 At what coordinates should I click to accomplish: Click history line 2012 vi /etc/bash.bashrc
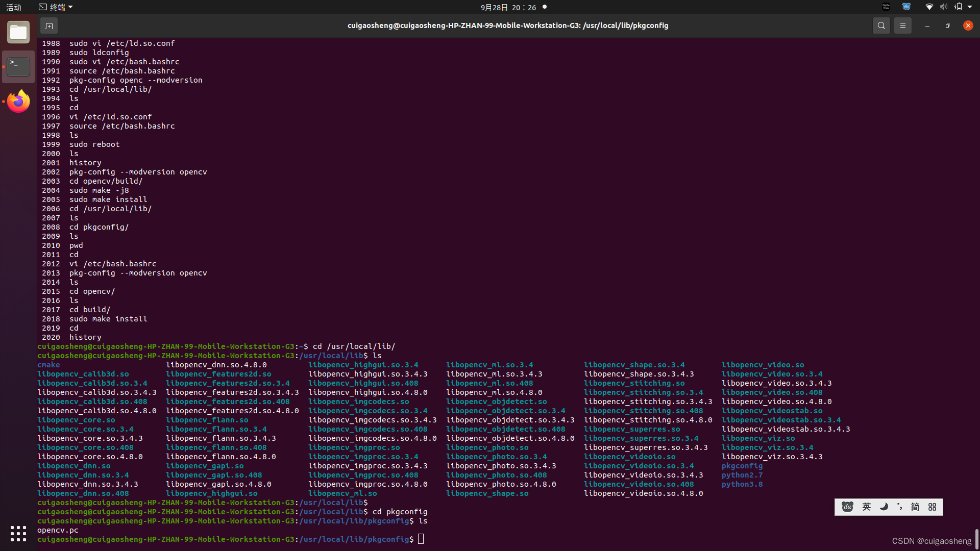point(99,264)
